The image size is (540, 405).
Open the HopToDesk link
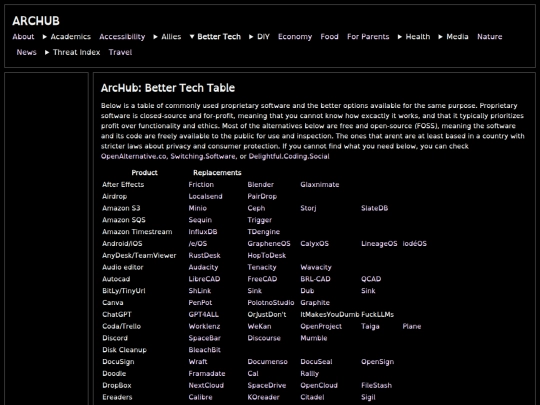pos(267,256)
